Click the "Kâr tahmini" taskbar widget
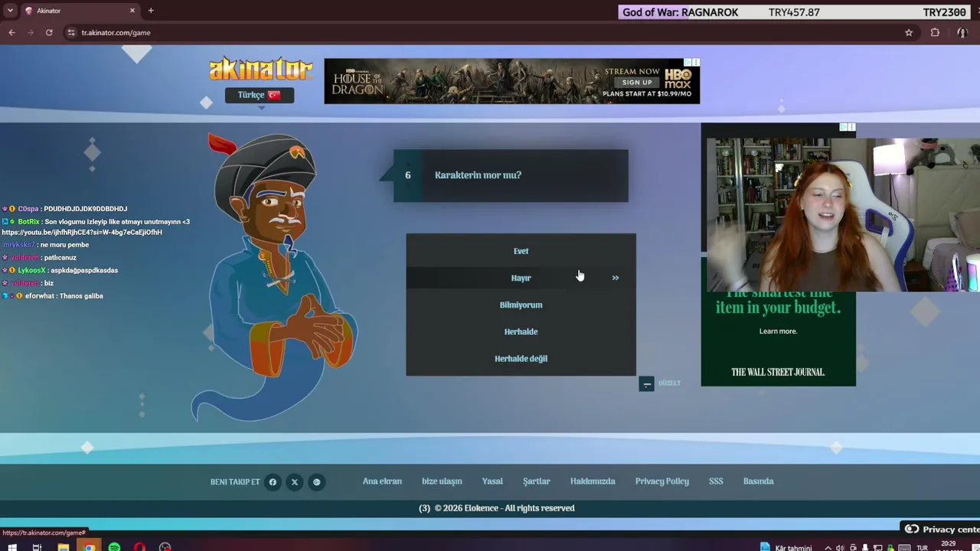The image size is (980, 551). [x=787, y=548]
